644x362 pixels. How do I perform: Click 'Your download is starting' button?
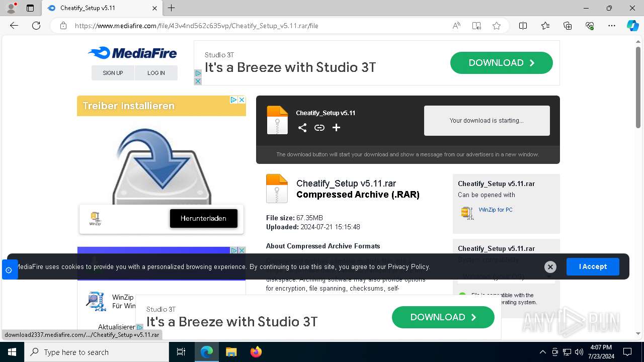[487, 121]
